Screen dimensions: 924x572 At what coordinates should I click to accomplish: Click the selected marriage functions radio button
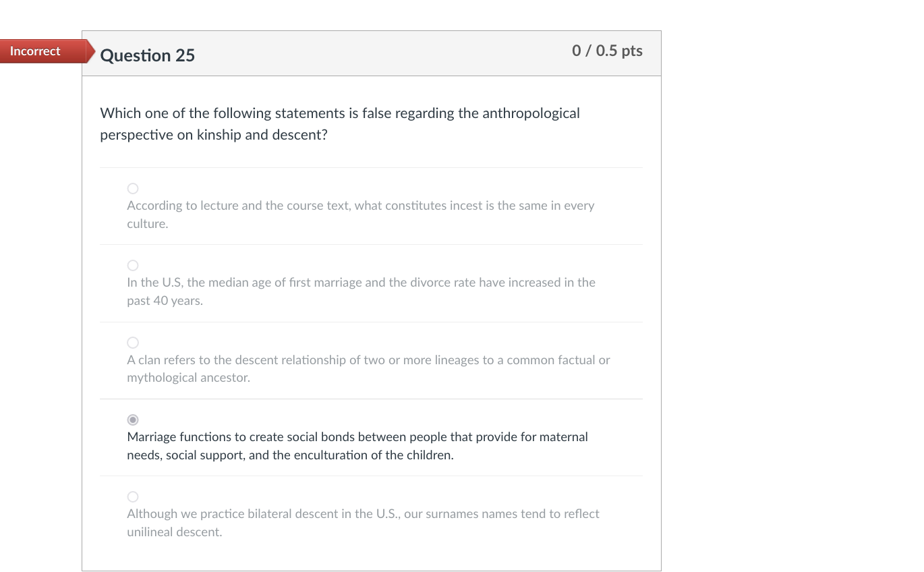click(x=133, y=420)
